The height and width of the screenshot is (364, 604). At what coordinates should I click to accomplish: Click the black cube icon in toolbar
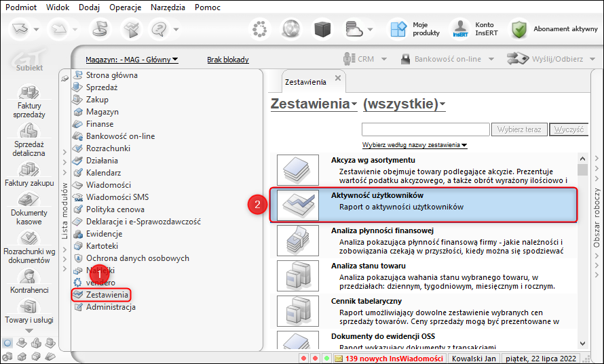pos(322,29)
